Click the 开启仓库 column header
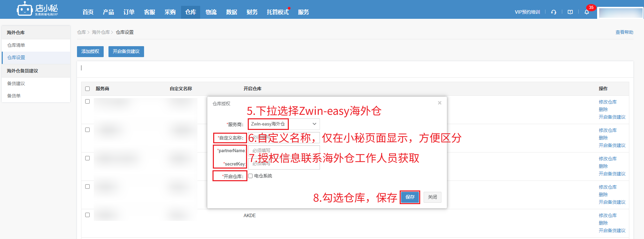The height and width of the screenshot is (239, 644). click(253, 89)
